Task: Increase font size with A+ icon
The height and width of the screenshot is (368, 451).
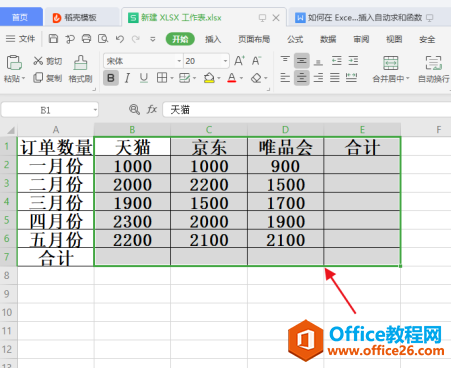Action: point(239,61)
